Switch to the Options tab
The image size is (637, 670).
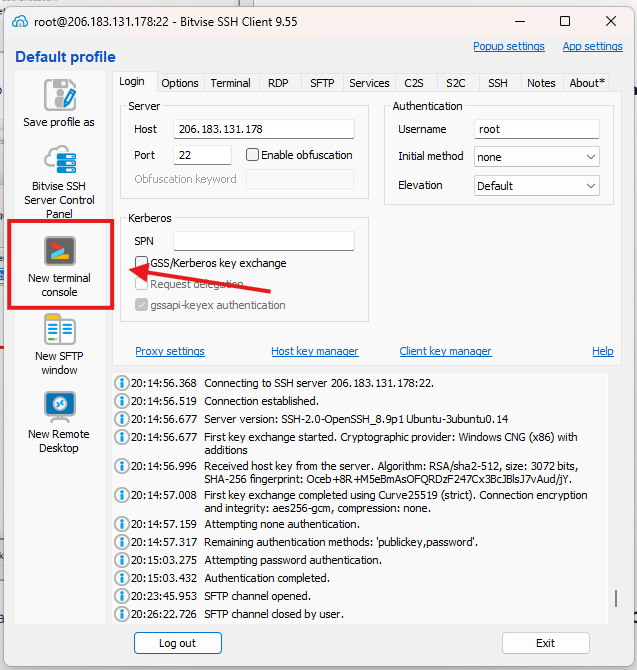tap(180, 83)
